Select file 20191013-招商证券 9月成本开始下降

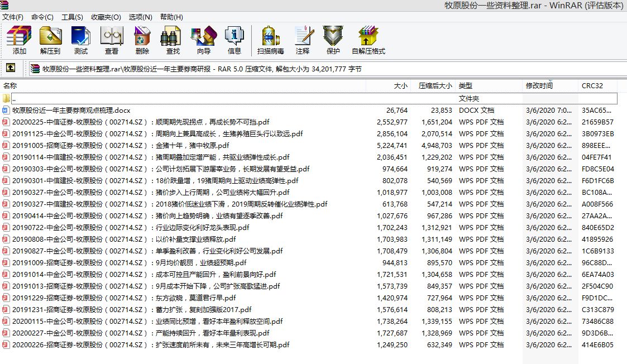tap(146, 286)
